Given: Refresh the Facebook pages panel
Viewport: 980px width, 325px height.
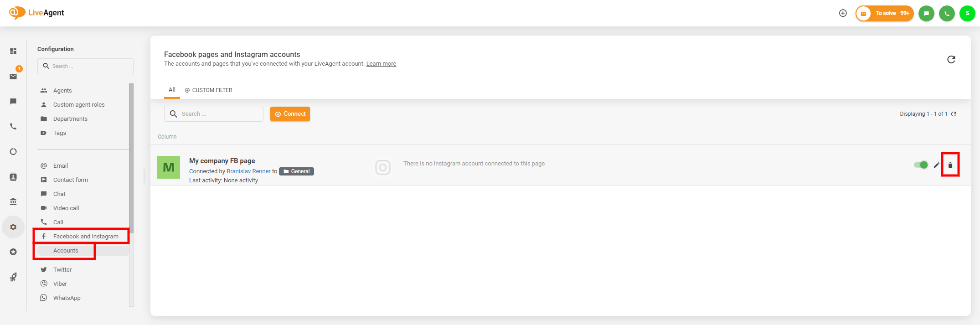Looking at the screenshot, I should point(951,59).
